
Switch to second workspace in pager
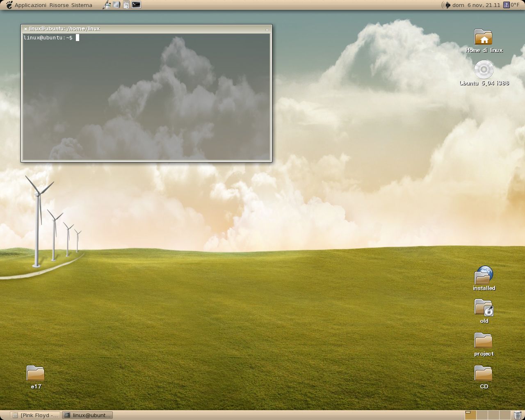tap(482, 415)
